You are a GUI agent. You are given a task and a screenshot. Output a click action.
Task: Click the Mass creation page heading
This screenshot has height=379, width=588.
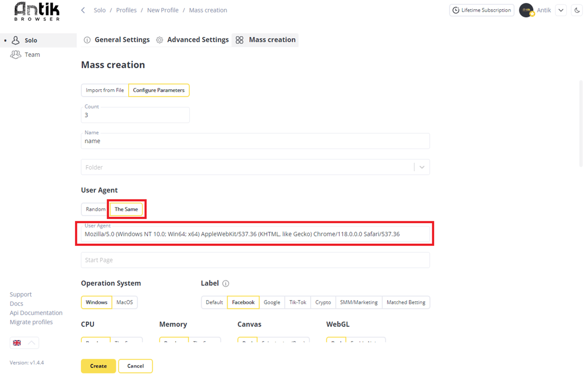click(x=113, y=65)
